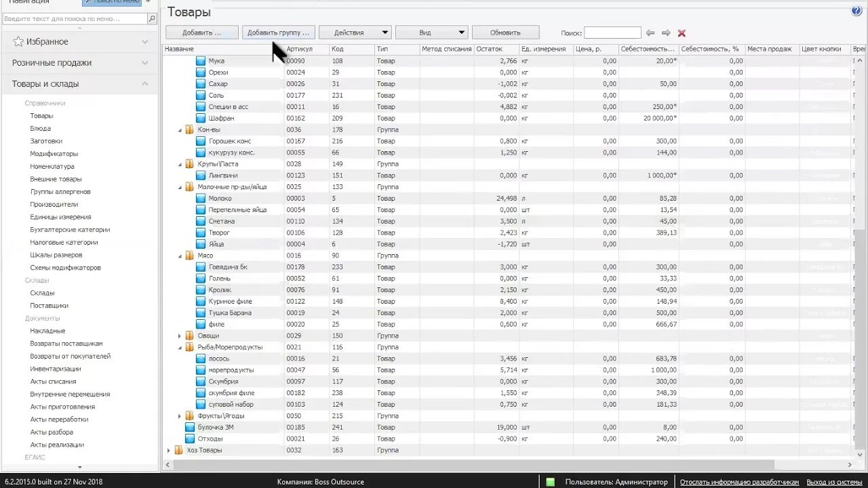This screenshot has width=868, height=488.
Task: Click the product icon next to Лингвини
Action: click(201, 176)
